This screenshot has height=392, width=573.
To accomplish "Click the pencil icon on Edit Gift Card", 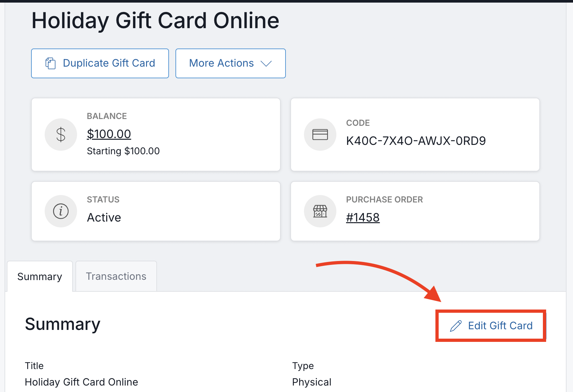I will click(455, 326).
